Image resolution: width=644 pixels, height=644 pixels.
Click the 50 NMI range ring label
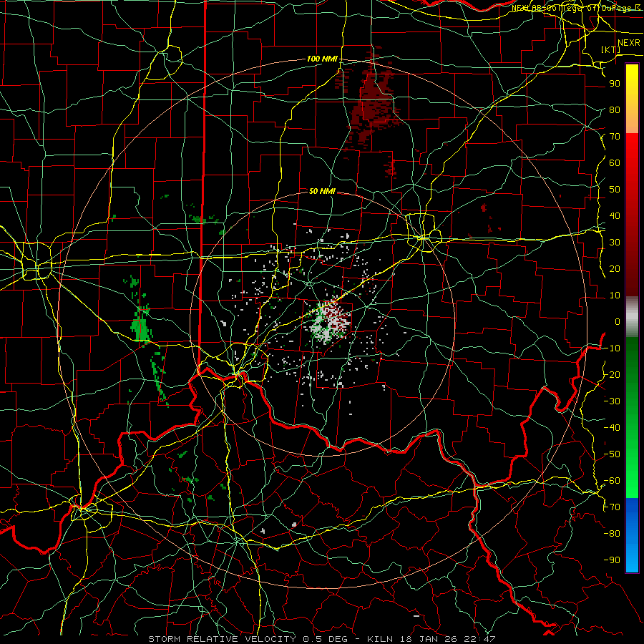322,191
